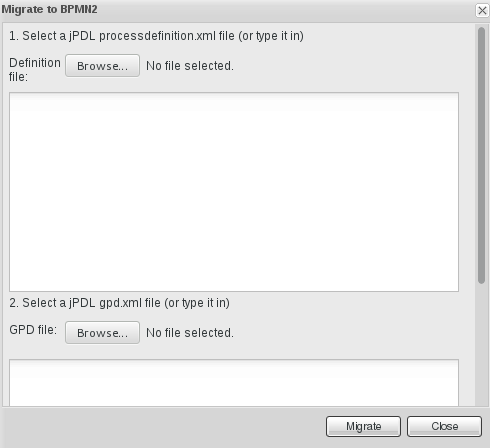The width and height of the screenshot is (490, 448).
Task: Click the 'Migrate to BPMN2' title bar text
Action: click(x=50, y=9)
